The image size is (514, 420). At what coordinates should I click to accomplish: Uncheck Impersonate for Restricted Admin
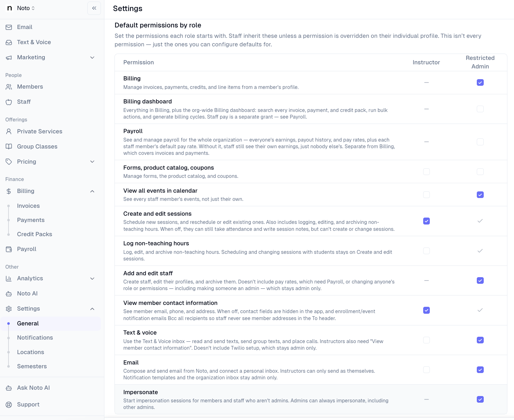tap(480, 400)
